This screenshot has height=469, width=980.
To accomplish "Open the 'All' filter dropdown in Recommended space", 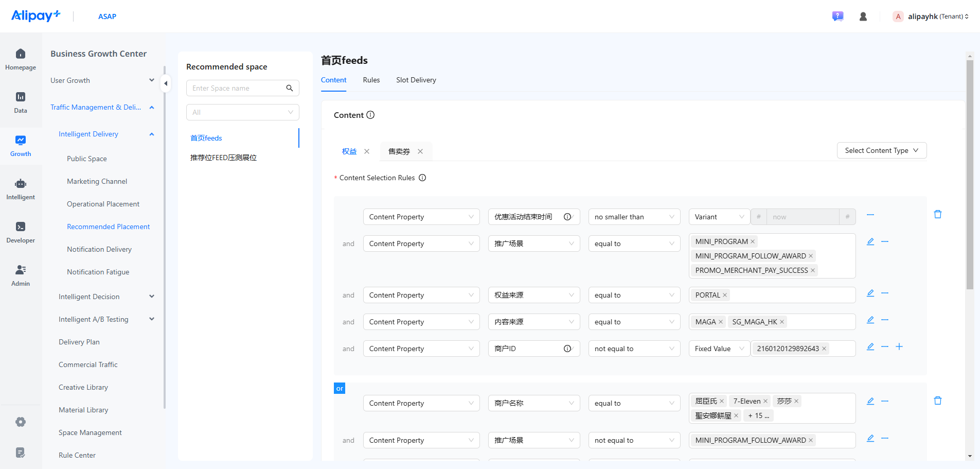I will click(243, 112).
